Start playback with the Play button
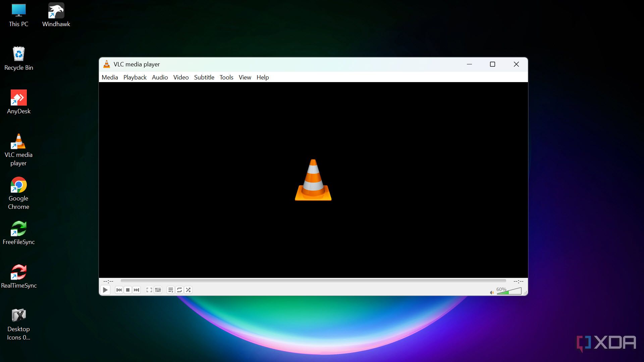This screenshot has width=644, height=362. 105,290
